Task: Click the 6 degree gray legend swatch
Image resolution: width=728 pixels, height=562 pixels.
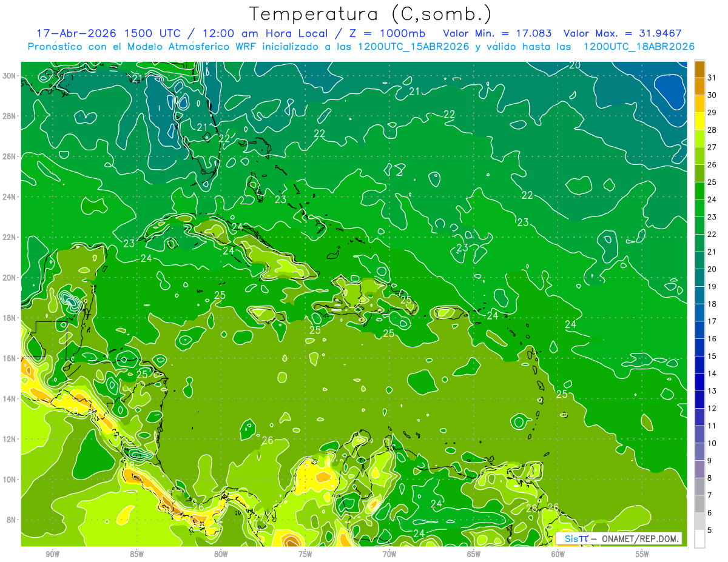Action: coord(699,504)
